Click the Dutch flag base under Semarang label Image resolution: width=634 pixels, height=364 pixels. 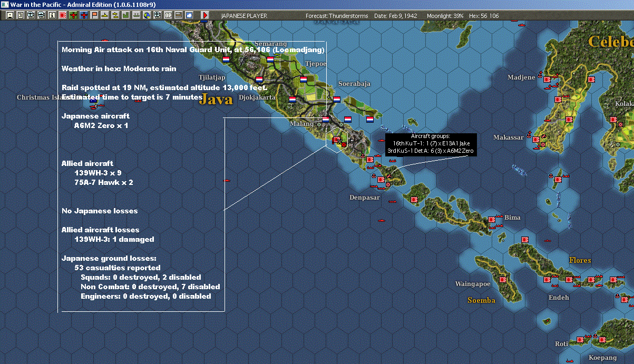point(270,60)
